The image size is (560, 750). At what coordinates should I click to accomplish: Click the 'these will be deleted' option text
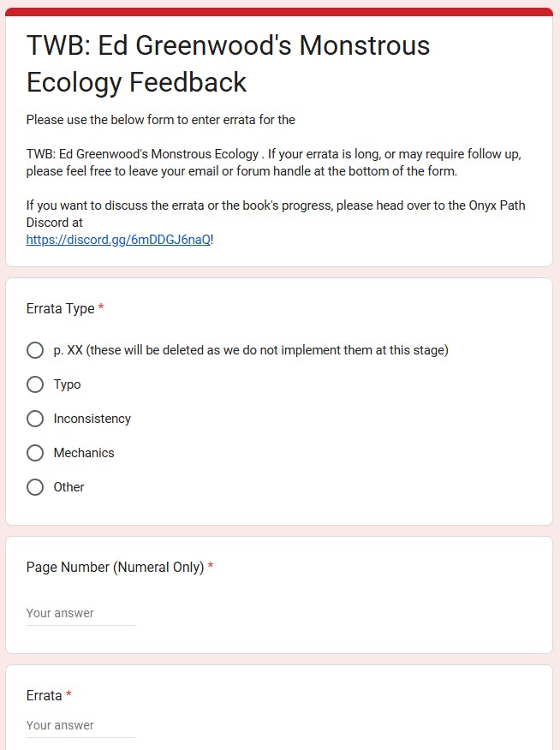(251, 350)
